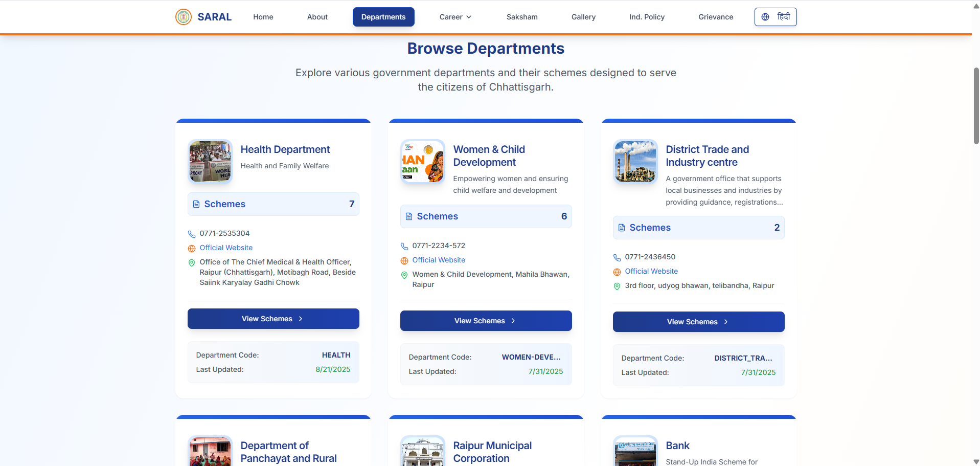
Task: Go to the Home menu item
Action: (x=263, y=17)
